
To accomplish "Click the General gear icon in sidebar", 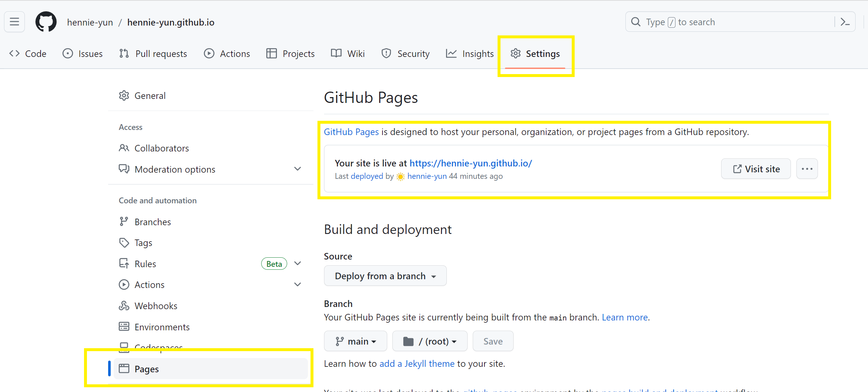I will 124,96.
